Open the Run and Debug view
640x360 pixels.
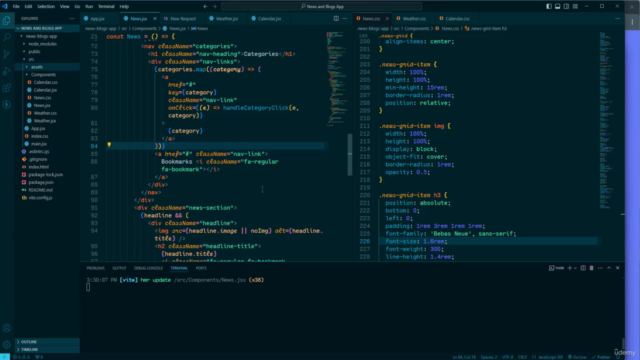7,71
